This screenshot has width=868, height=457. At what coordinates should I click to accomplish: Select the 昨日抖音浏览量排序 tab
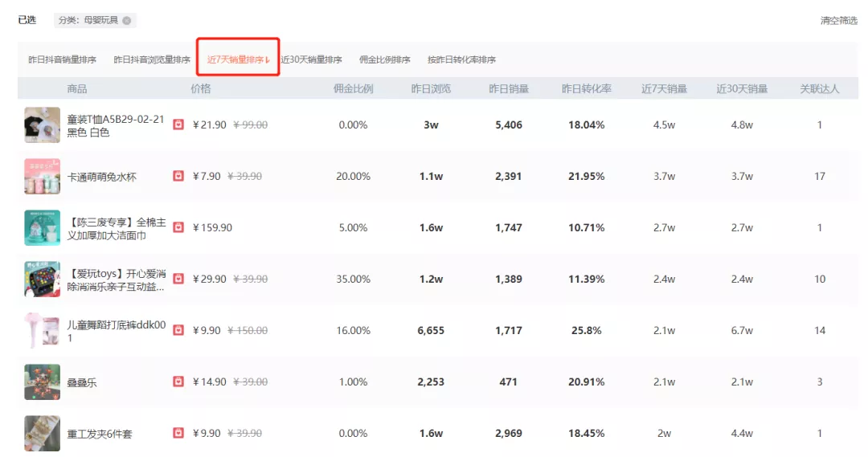[x=152, y=59]
